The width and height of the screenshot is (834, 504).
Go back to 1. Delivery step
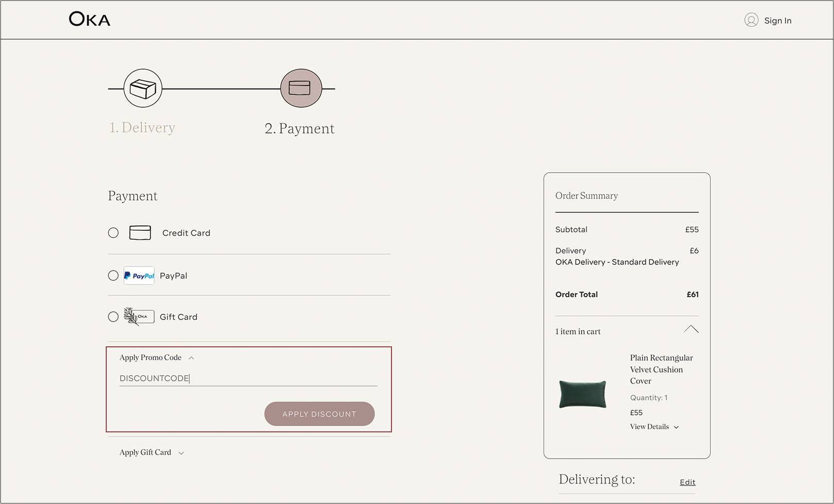[x=142, y=127]
